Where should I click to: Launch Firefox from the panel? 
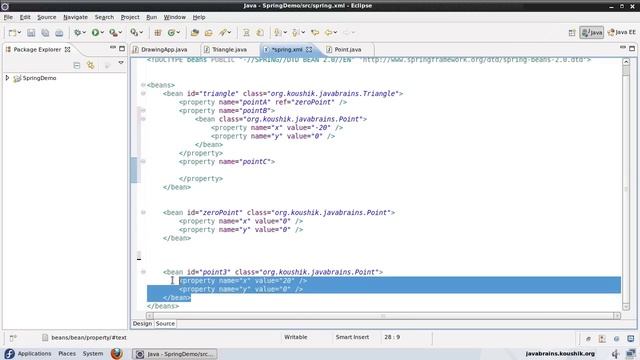coord(117,353)
